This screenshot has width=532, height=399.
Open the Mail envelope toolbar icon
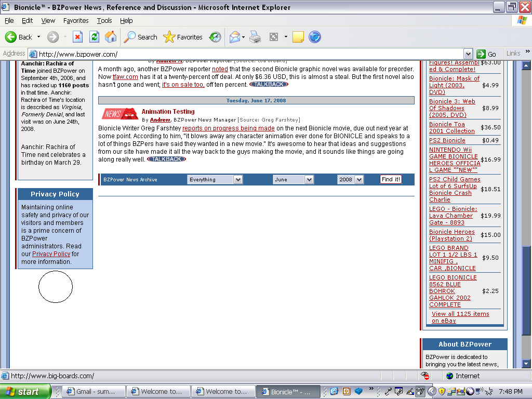234,37
